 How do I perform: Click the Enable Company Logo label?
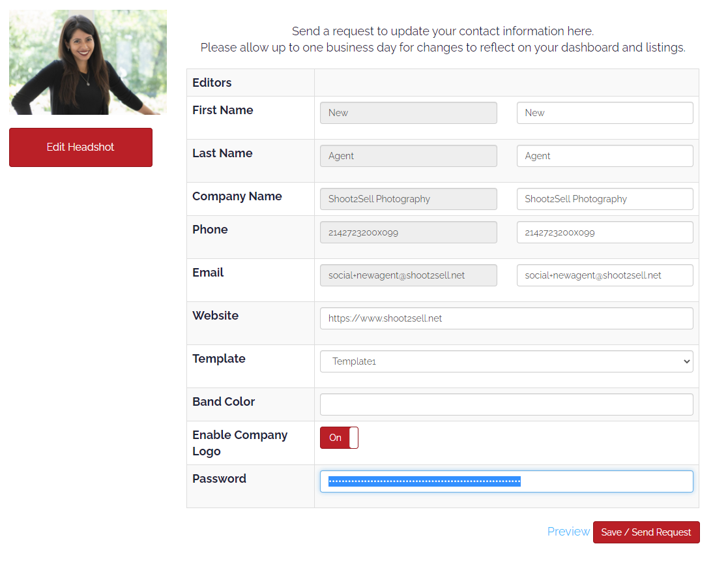click(x=240, y=443)
